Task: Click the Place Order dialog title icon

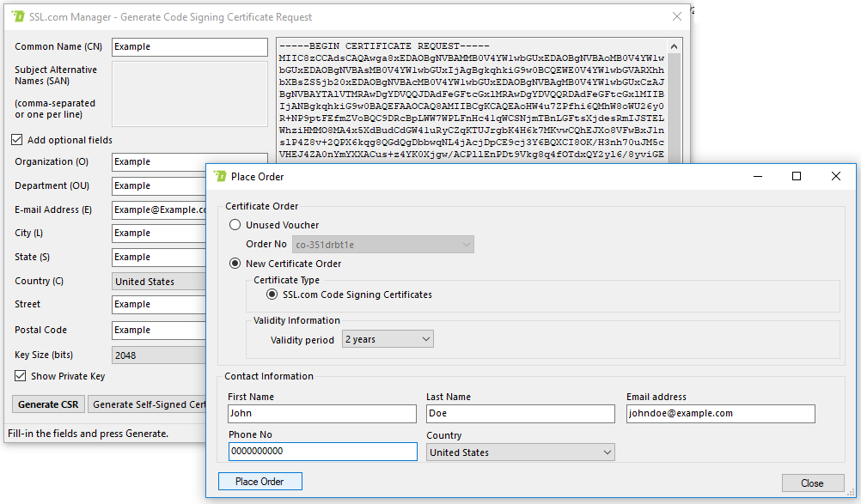Action: click(220, 176)
